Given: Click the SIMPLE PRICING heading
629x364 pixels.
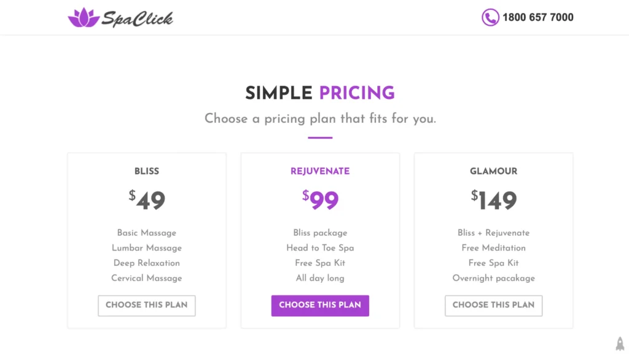Looking at the screenshot, I should tap(319, 93).
